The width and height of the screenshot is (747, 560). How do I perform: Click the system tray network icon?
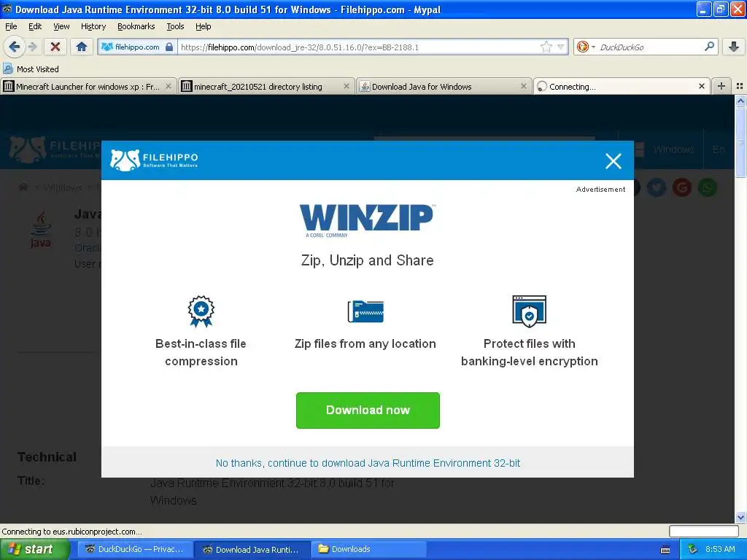click(x=693, y=549)
